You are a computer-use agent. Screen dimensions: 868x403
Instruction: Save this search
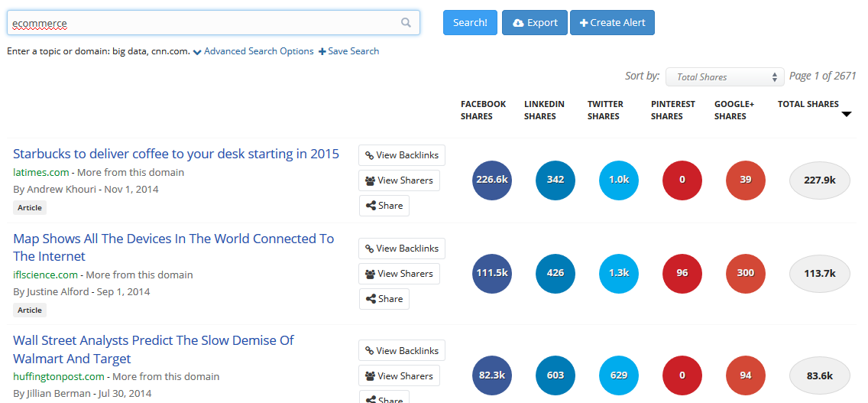coord(348,51)
